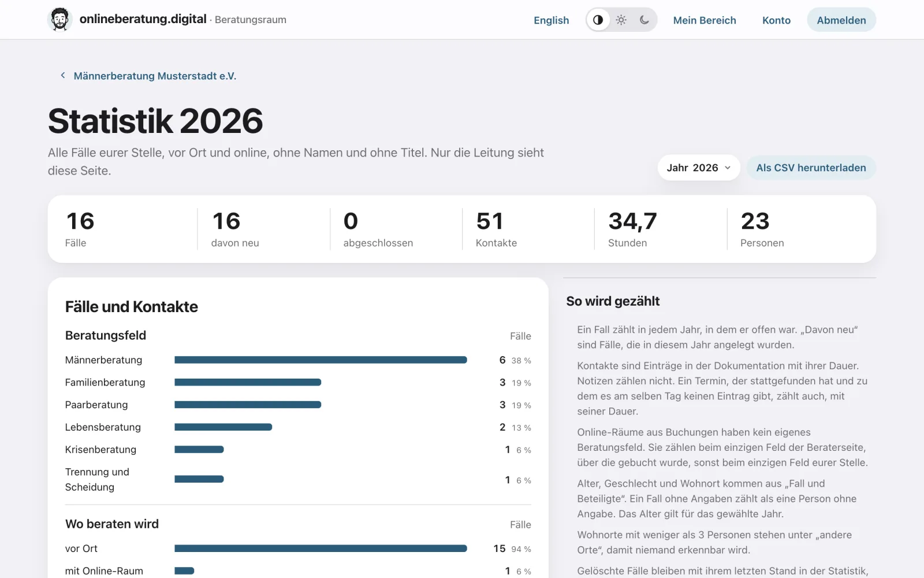This screenshot has width=924, height=578.
Task: Click the 0 abgeschlossen statistic
Action: point(378,229)
